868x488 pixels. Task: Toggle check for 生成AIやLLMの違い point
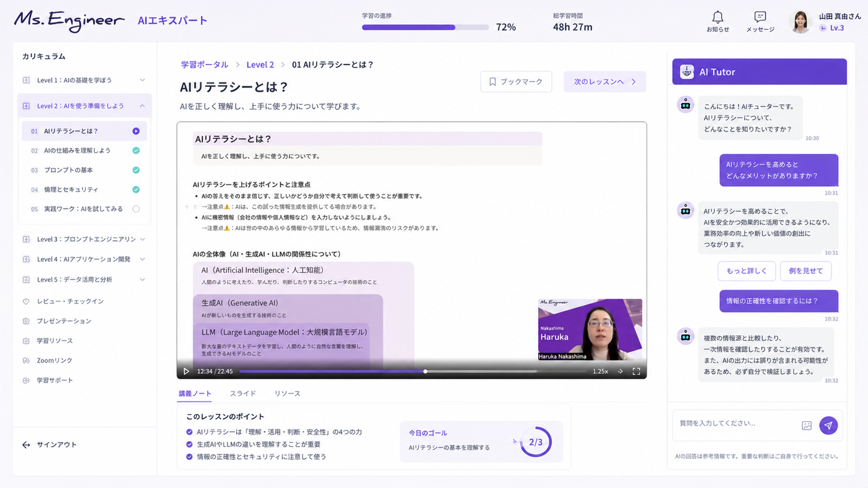(x=190, y=444)
